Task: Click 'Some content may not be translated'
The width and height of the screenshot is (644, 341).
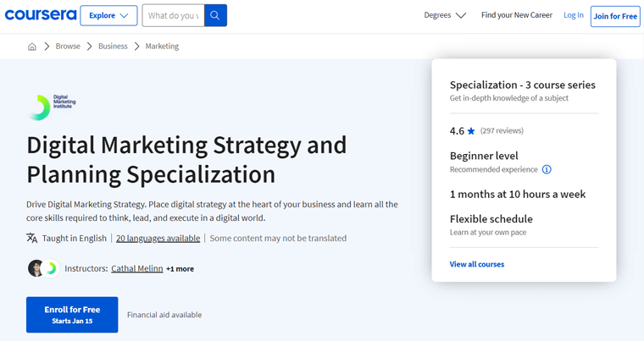Action: (278, 238)
